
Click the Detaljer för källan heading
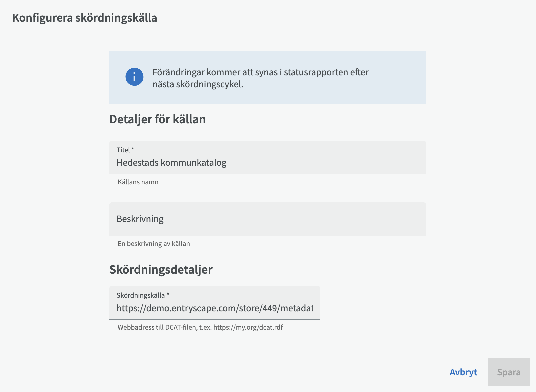157,119
